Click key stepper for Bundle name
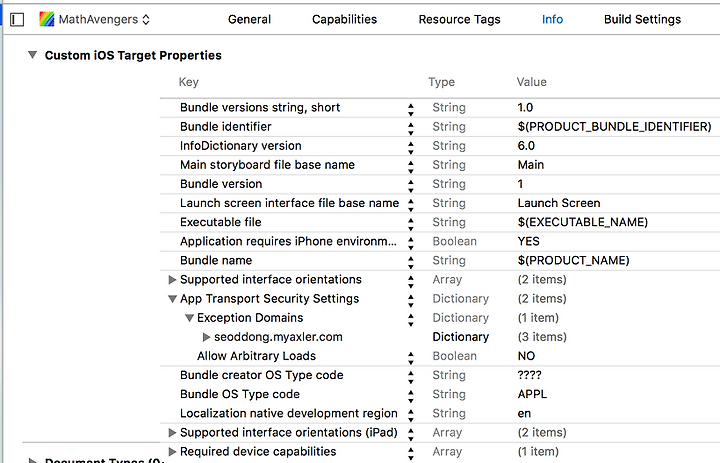Viewport: 720px width, 463px height. [411, 262]
